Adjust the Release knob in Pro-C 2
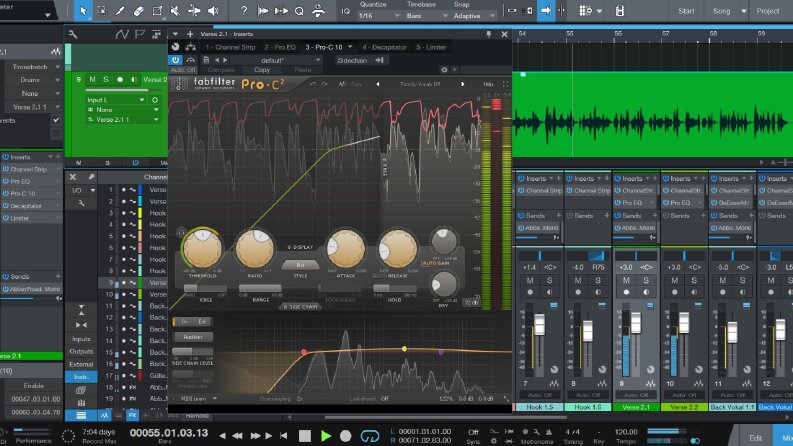Image resolution: width=793 pixels, height=446 pixels. tap(398, 248)
